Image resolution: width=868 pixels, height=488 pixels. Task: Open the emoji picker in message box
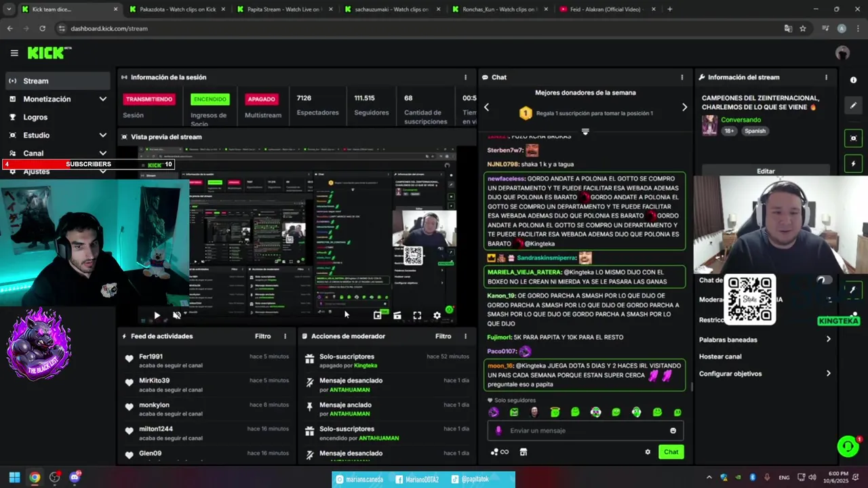coord(673,430)
